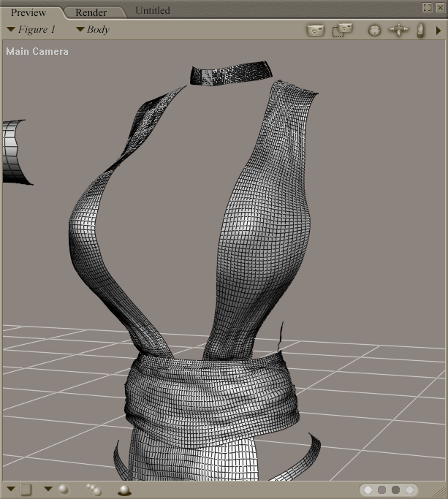Open the pane layout dropdown arrow
Image resolution: width=448 pixels, height=499 pixels.
tap(11, 489)
